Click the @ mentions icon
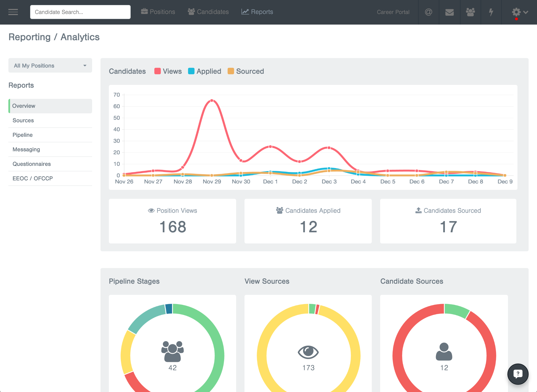Viewport: 537px width, 392px height. click(x=428, y=12)
